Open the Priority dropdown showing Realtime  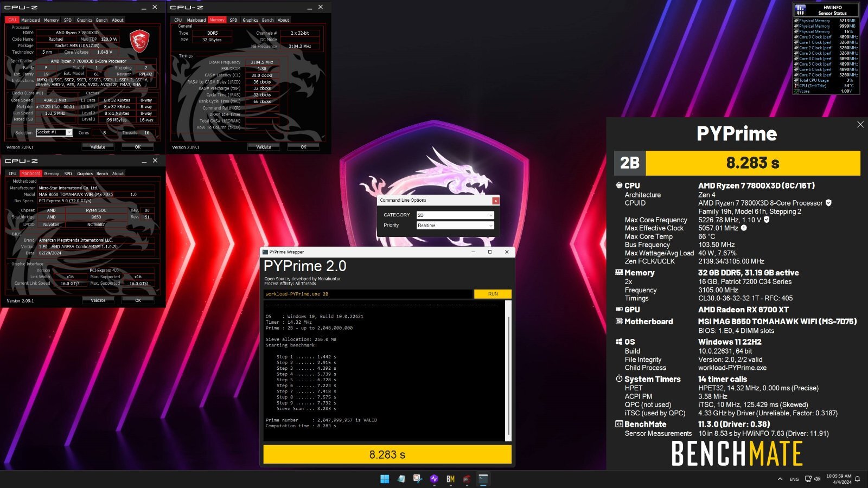tap(455, 226)
